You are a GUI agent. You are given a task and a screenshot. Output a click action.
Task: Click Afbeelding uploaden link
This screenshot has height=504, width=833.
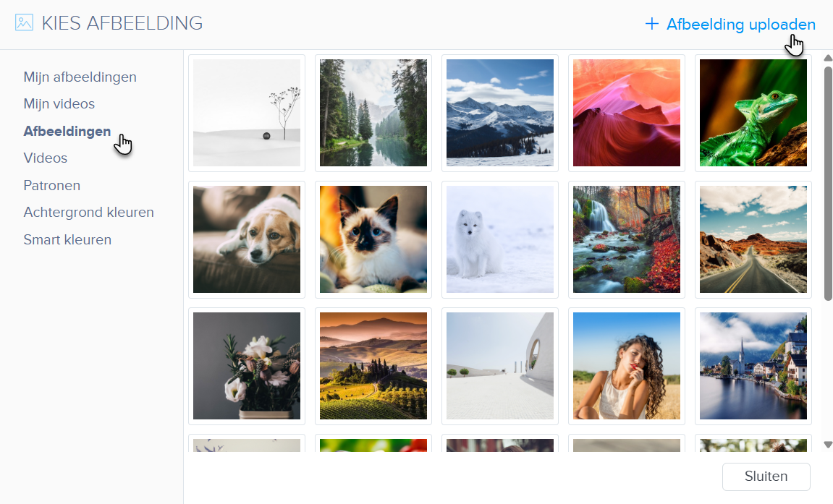[x=740, y=25]
